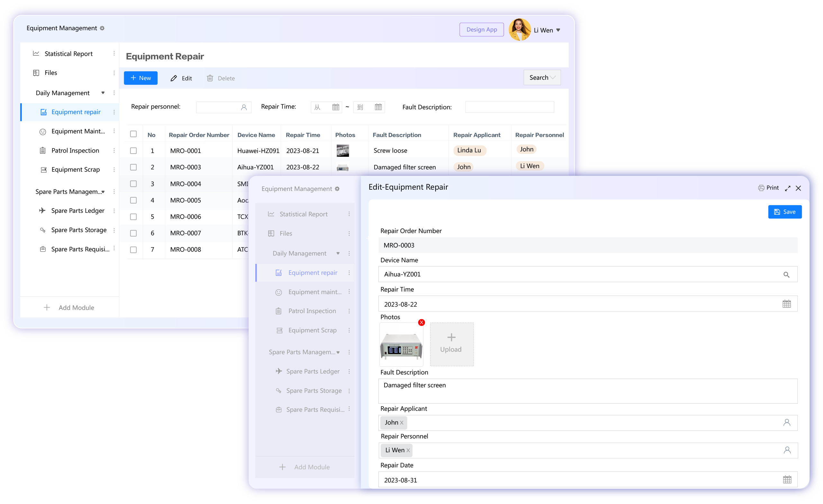Click the settings gear beside Equipment Management title
823x504 pixels.
102,28
